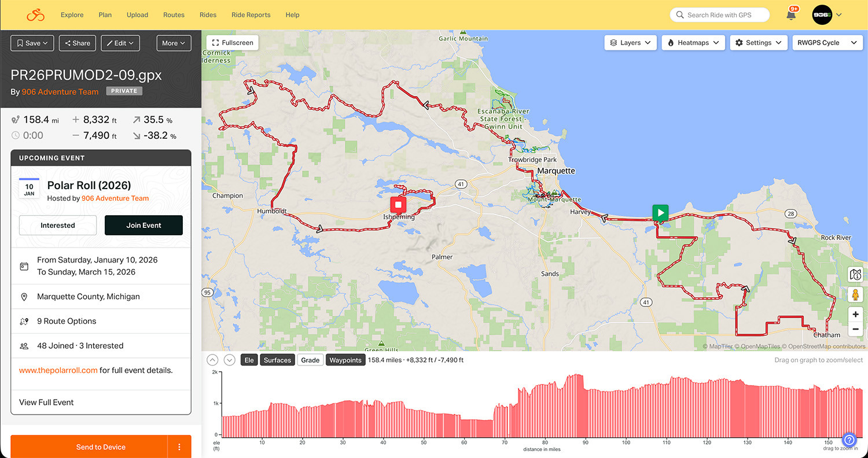Viewport: 868px width, 458px height.
Task: Open the map info legend icon
Action: pos(855,274)
